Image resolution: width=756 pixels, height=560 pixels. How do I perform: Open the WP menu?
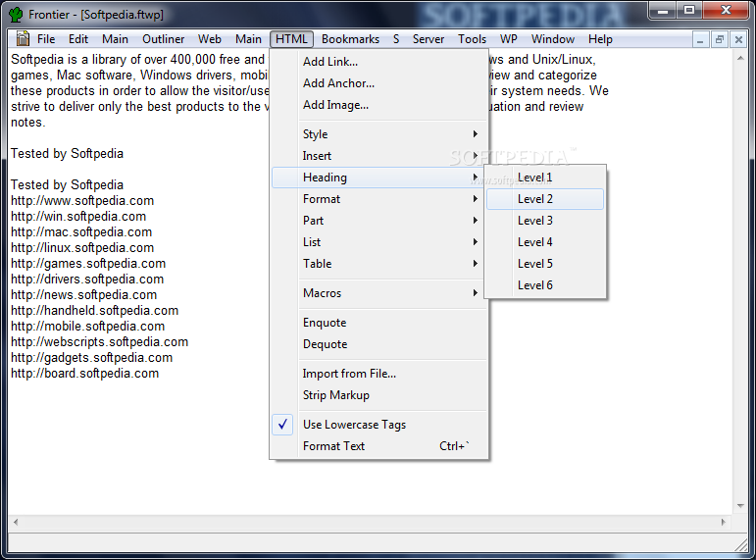tap(509, 39)
